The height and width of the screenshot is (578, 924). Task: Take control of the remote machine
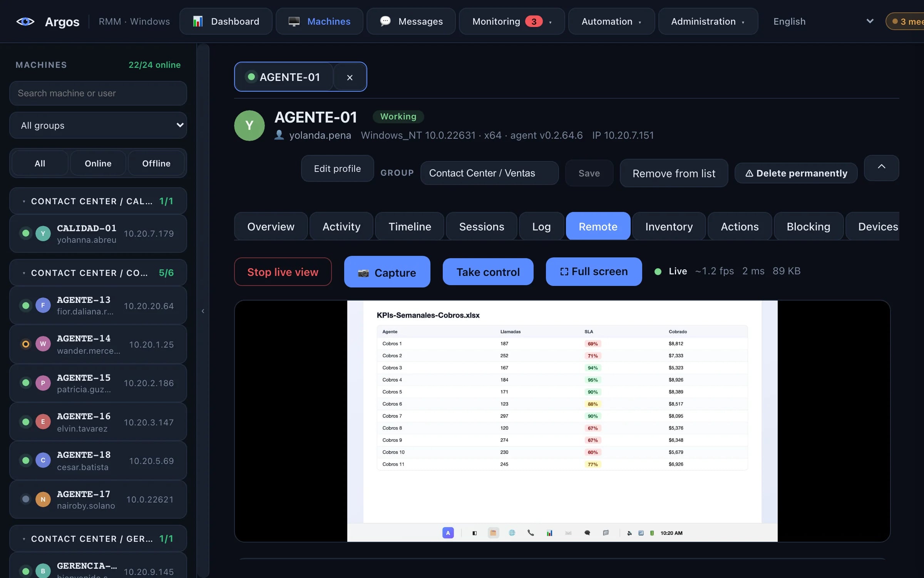[488, 272]
